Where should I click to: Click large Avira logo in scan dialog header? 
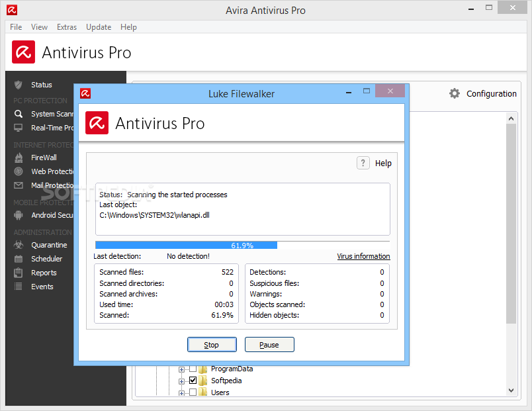pos(97,122)
